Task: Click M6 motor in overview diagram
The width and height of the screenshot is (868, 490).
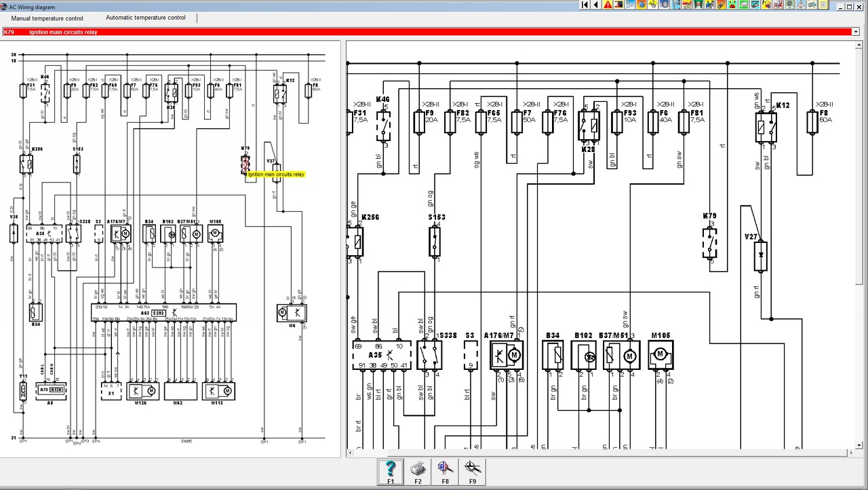Action: click(x=292, y=313)
